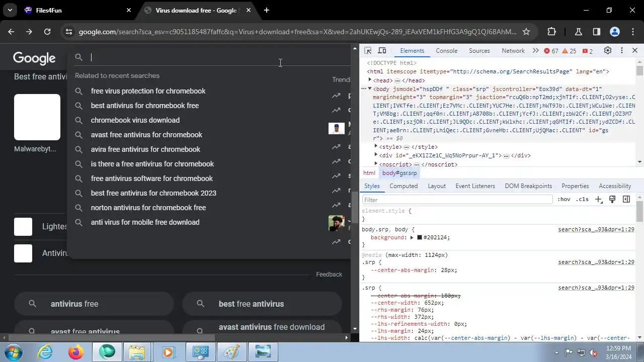Open the tab search dropdown arrow
Viewport: 644px width, 362px height.
10,10
